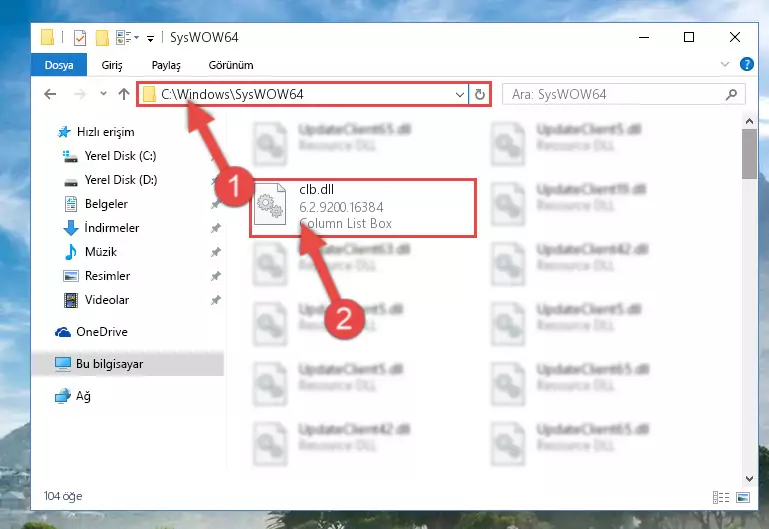Open the recent locations dropdown
Screen dimensions: 769x529
point(103,93)
